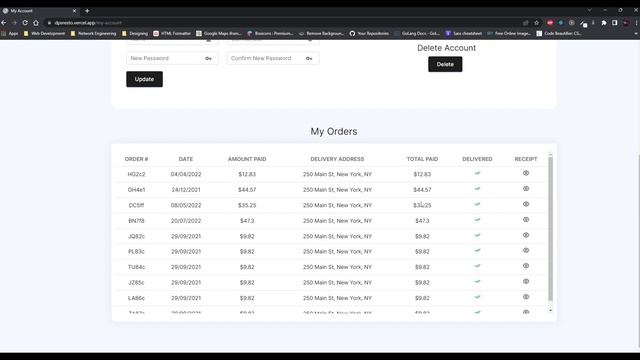View receipt for order DC5ff
This screenshot has width=640, height=360.
click(526, 204)
